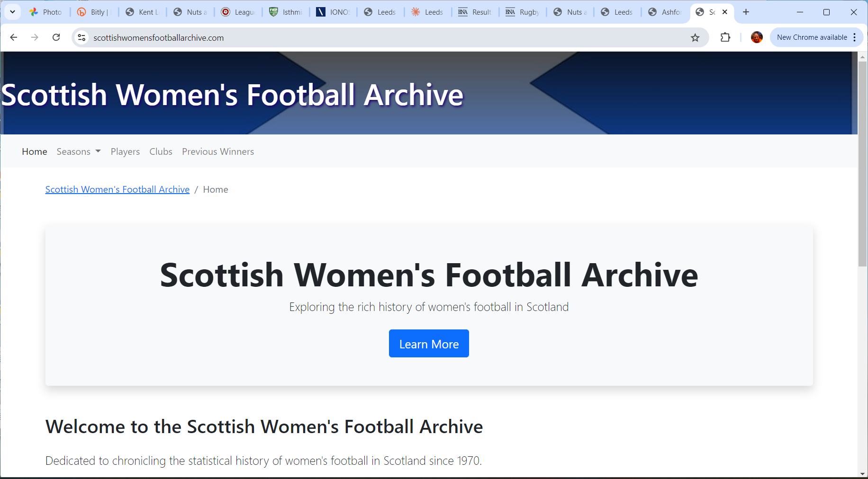Switch to the Isthmian tab
The width and height of the screenshot is (868, 479).
286,12
